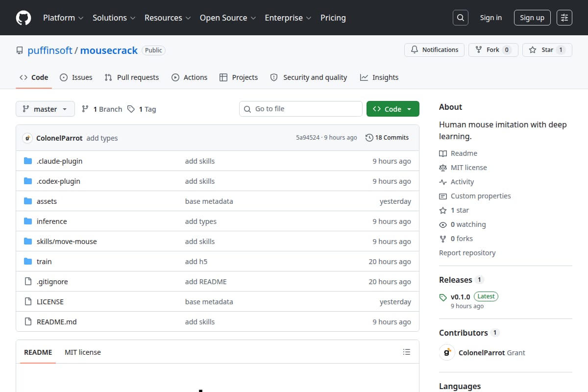The width and height of the screenshot is (588, 392).
Task: Open the puffinsoft owner link
Action: [50, 50]
